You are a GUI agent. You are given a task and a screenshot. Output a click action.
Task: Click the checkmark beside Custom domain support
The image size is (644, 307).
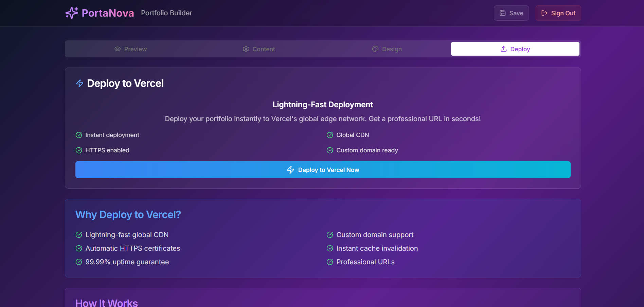pos(330,235)
